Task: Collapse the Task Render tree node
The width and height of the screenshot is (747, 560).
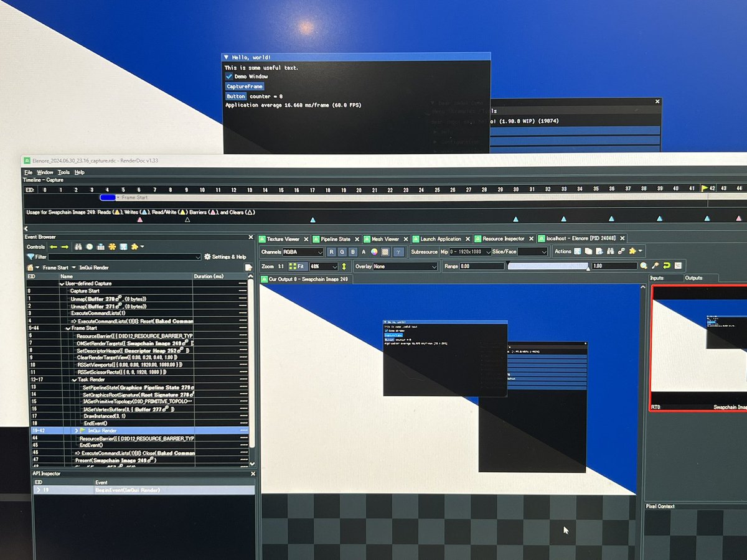Action: click(x=73, y=380)
